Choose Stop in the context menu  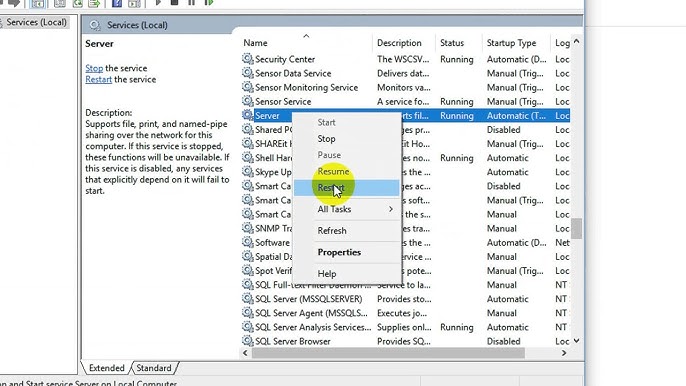(326, 139)
